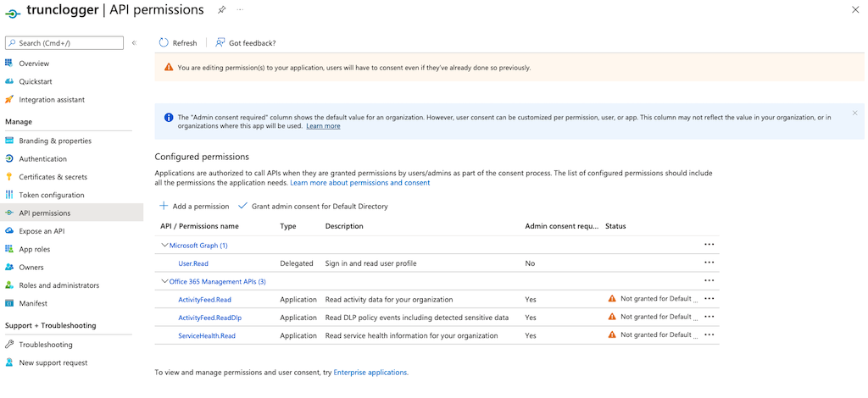Image resolution: width=868 pixels, height=398 pixels.
Task: Click the 'Read DLP policy events' description
Action: (417, 318)
